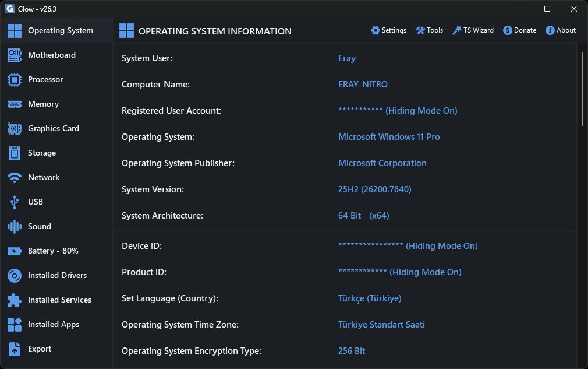588x369 pixels.
Task: Click System User value 'Eray'
Action: pyautogui.click(x=346, y=58)
